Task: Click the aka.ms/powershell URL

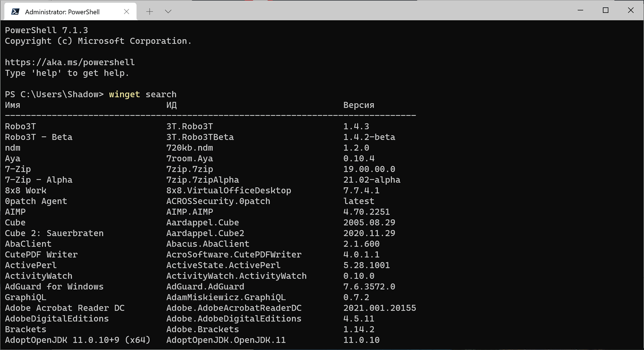Action: click(70, 62)
